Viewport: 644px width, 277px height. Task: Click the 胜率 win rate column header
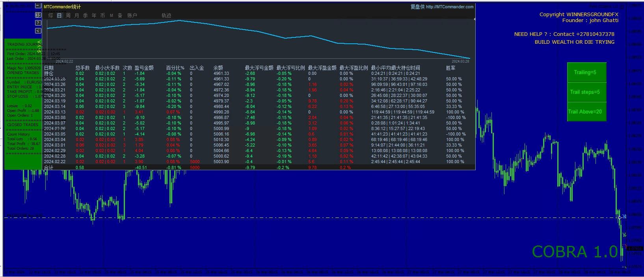tap(450, 68)
